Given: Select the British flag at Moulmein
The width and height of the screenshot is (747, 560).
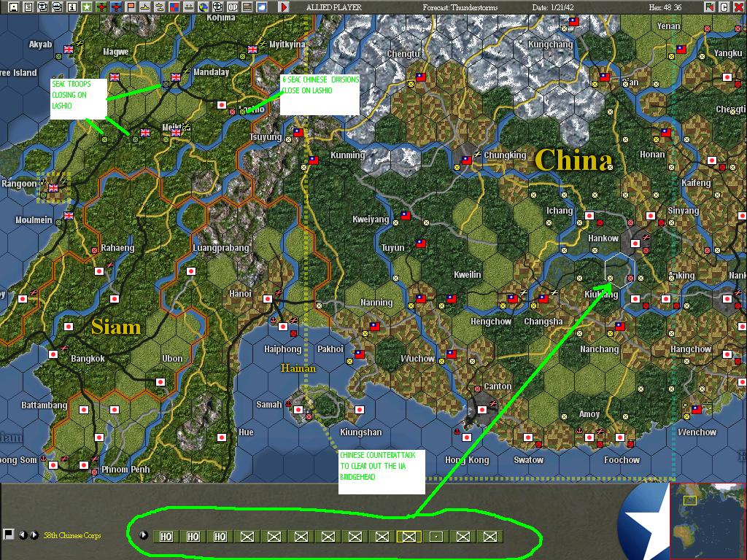Looking at the screenshot, I should tap(69, 216).
